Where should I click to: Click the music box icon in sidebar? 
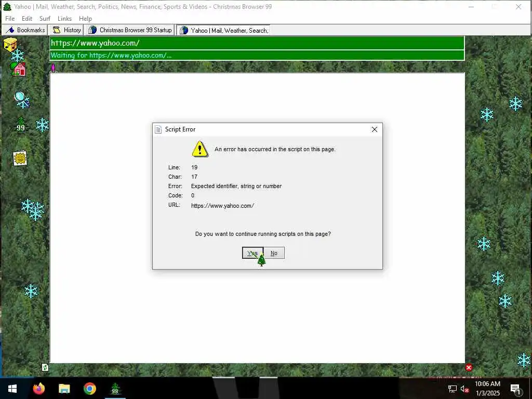(10, 45)
